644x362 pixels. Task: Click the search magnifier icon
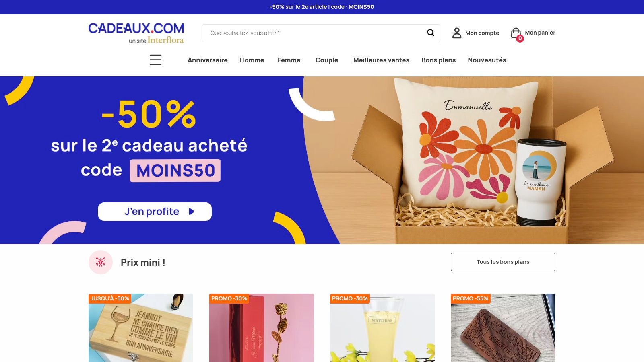pos(430,33)
